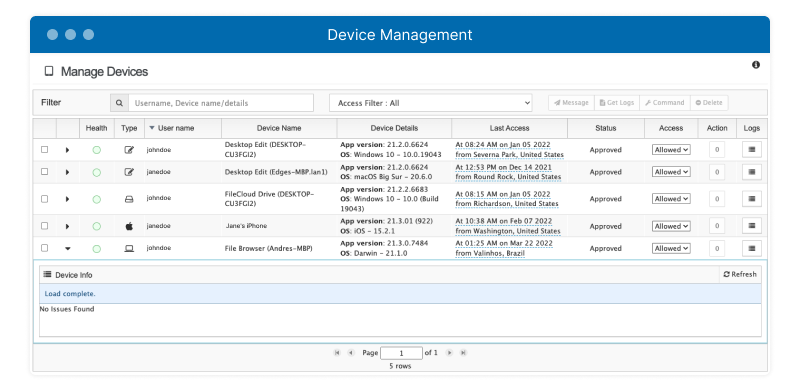Click the search magnifier icon in Filter
Image resolution: width=800 pixels, height=392 pixels.
(x=119, y=103)
